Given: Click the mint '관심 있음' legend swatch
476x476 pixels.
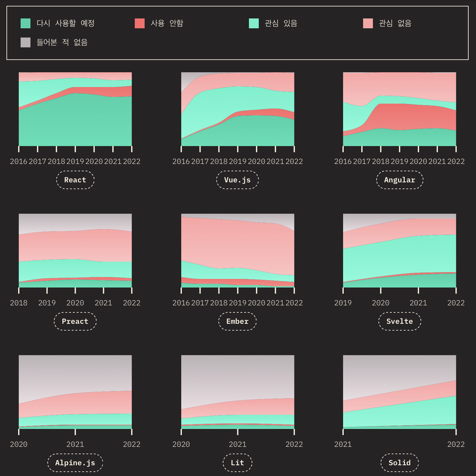Looking at the screenshot, I should pos(254,23).
